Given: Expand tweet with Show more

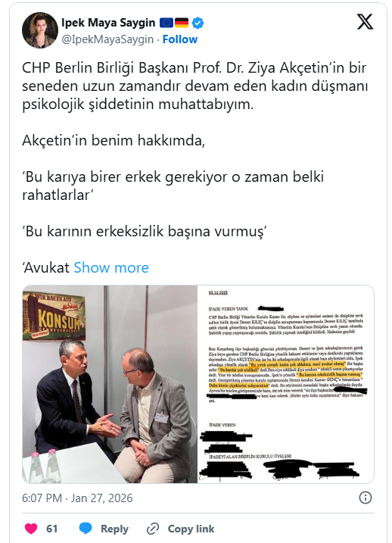Looking at the screenshot, I should pos(111,267).
